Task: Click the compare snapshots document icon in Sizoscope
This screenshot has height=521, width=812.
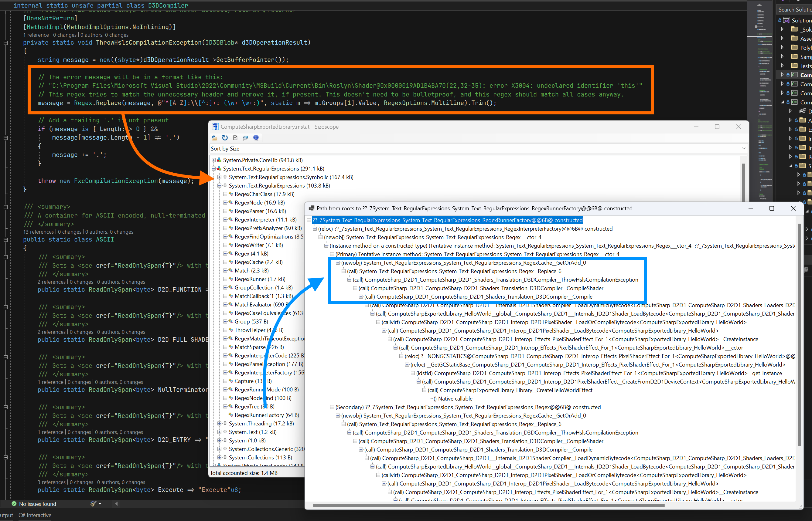Action: pyautogui.click(x=235, y=138)
